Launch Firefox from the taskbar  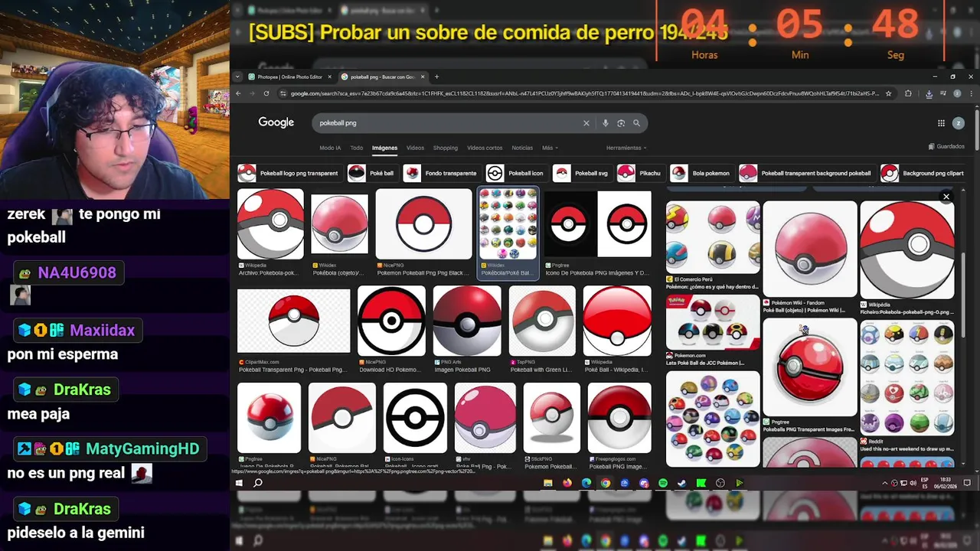tap(567, 483)
